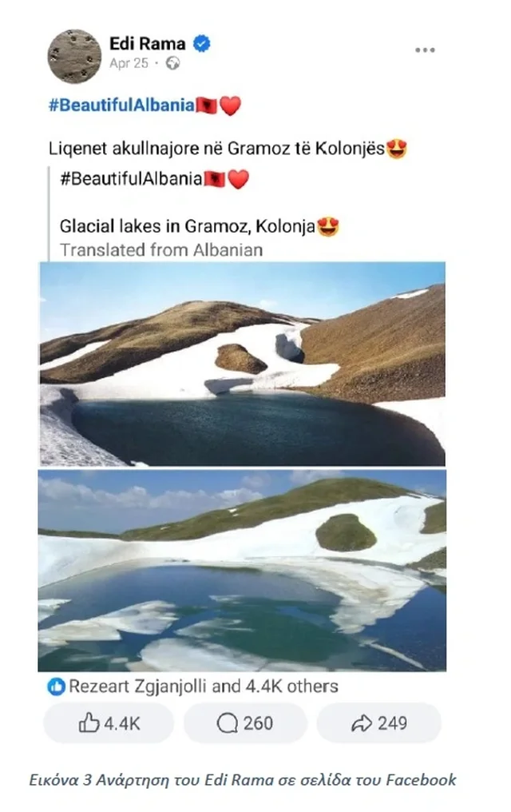Open the three-dot post options menu
The width and height of the screenshot is (511, 812).
[x=425, y=50]
